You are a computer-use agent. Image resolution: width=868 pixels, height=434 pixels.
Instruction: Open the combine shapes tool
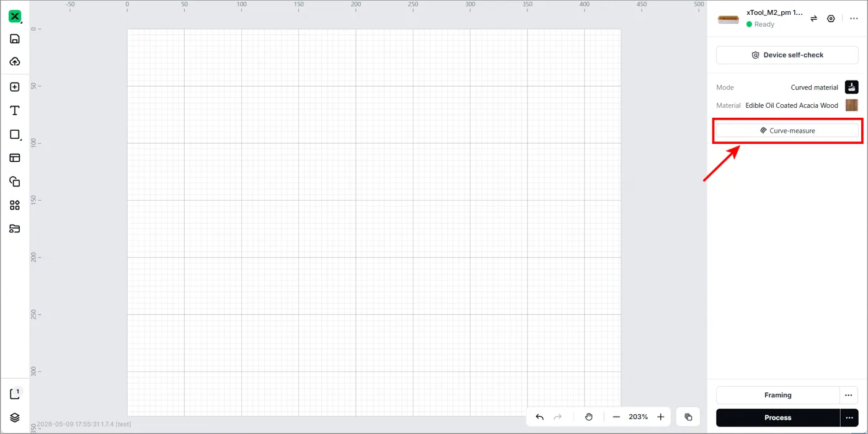click(15, 182)
